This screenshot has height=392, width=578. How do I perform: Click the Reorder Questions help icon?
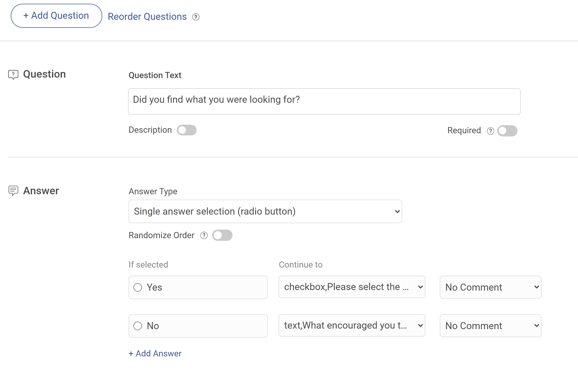[196, 17]
